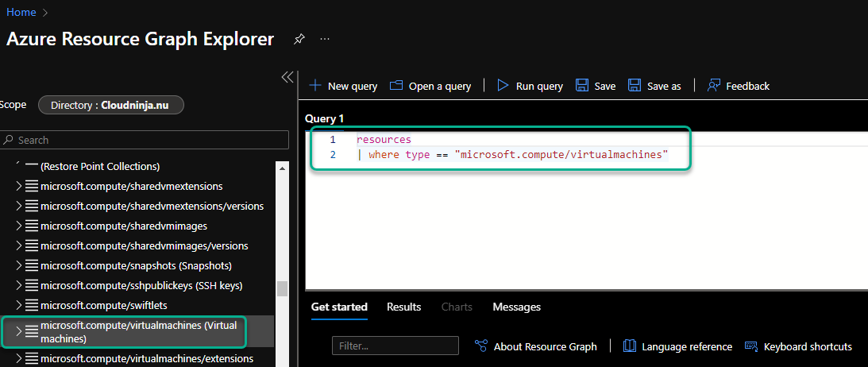This screenshot has height=367, width=868.
Task: Expand microsoft.compute/sharedvmextensions/versions node
Action: pyautogui.click(x=19, y=206)
